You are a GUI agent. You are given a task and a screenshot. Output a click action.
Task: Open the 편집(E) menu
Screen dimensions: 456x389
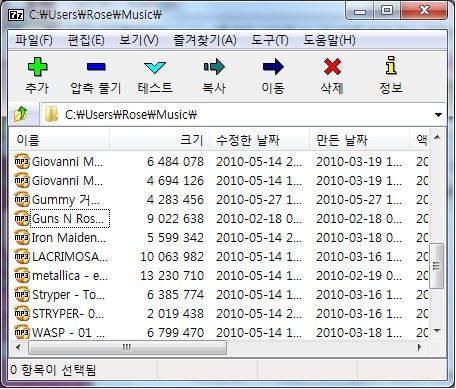point(86,40)
